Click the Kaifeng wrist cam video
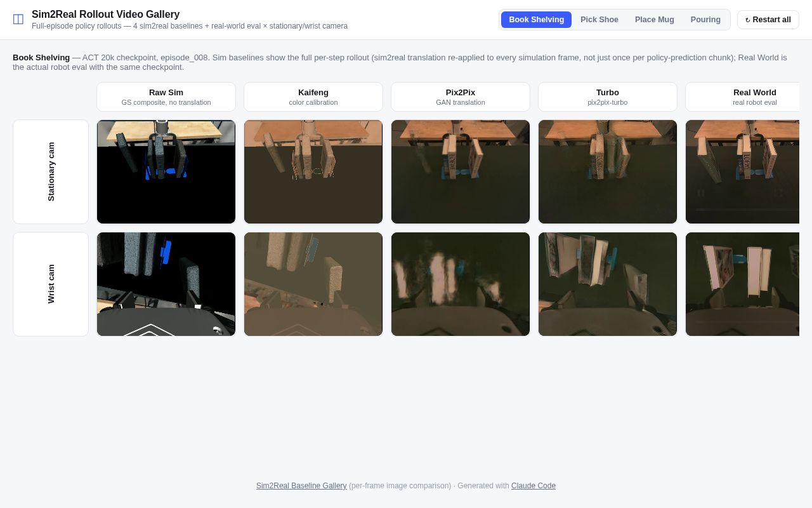This screenshot has height=508, width=812. pos(313,284)
